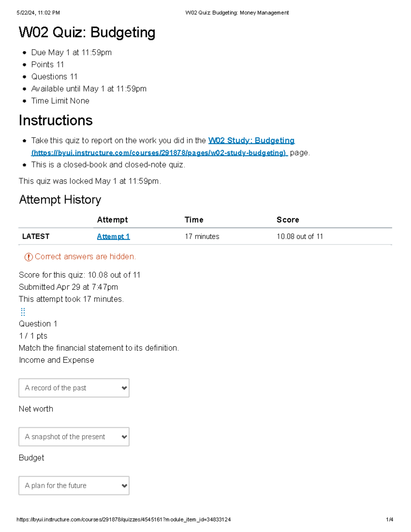Open the 'W02 Study: Budgeting' link
The image size is (411, 532).
point(251,140)
